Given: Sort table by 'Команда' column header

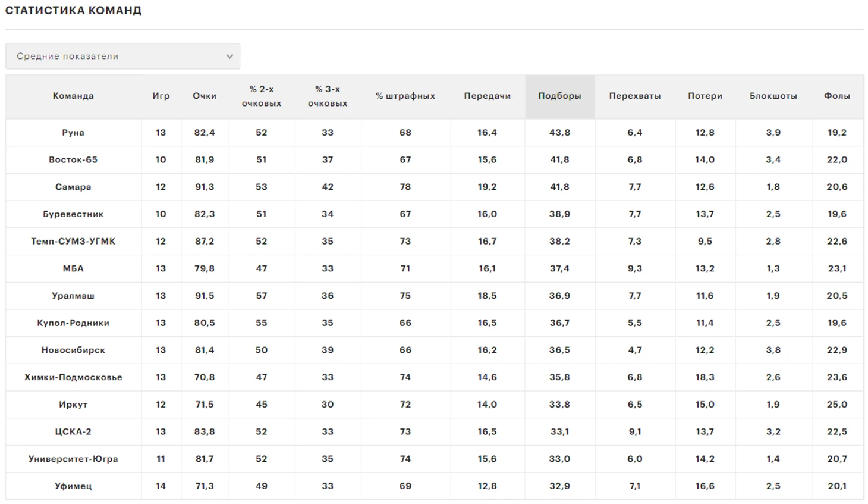Looking at the screenshot, I should 73,96.
